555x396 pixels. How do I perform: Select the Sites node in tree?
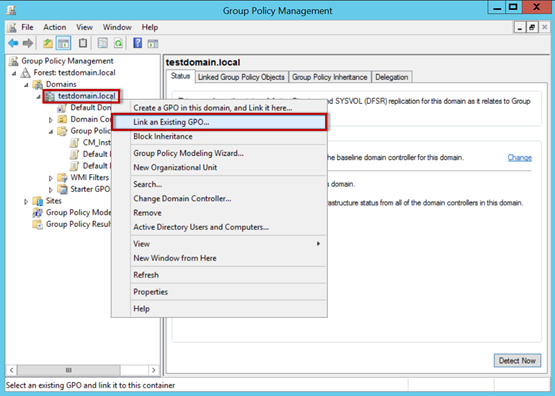(54, 201)
